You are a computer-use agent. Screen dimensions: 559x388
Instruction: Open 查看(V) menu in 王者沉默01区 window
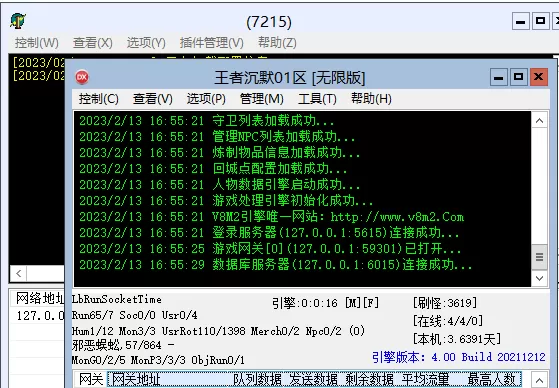153,98
